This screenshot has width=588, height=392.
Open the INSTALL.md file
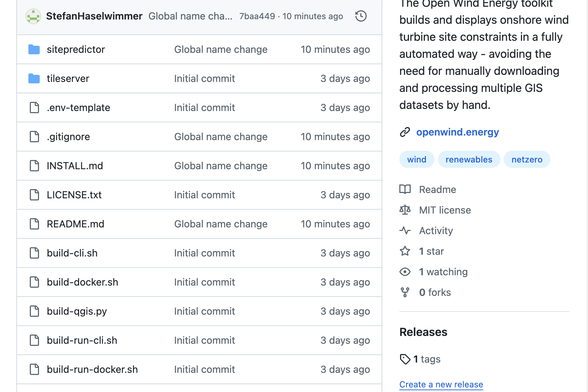coord(75,166)
